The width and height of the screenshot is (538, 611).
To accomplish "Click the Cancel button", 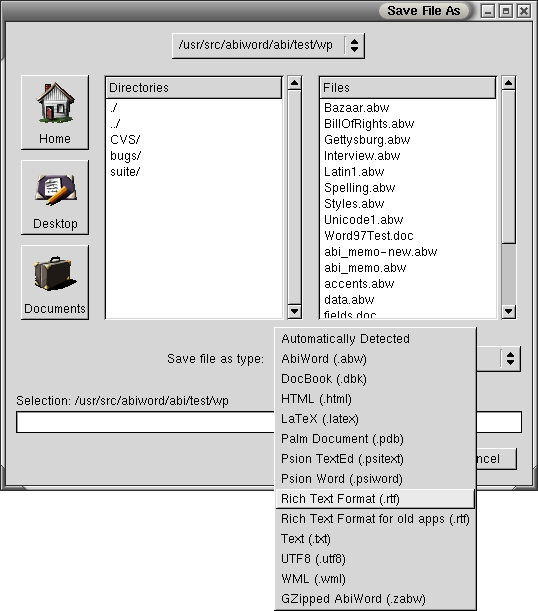I will click(x=496, y=459).
